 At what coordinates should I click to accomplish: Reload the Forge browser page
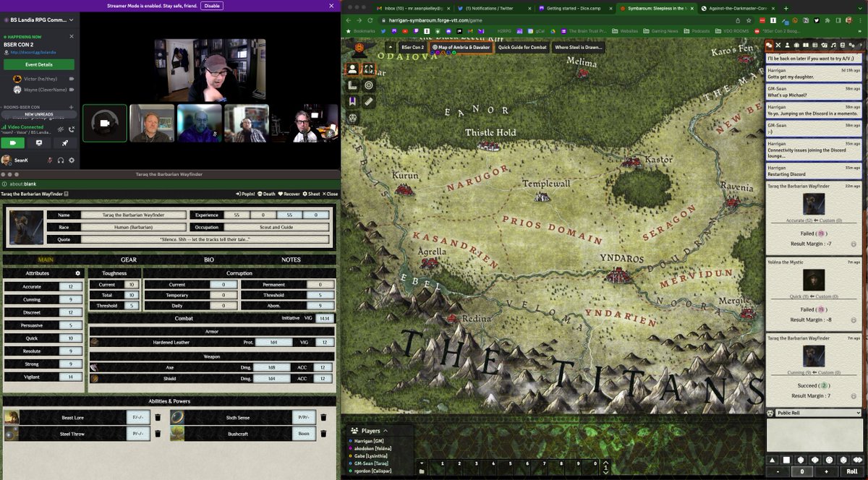click(x=370, y=20)
